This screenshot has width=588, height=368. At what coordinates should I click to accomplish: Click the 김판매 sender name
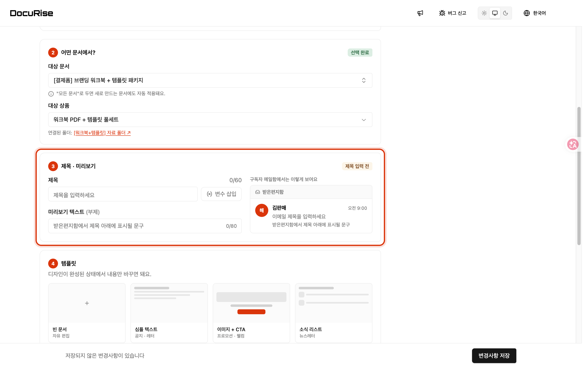(x=279, y=208)
